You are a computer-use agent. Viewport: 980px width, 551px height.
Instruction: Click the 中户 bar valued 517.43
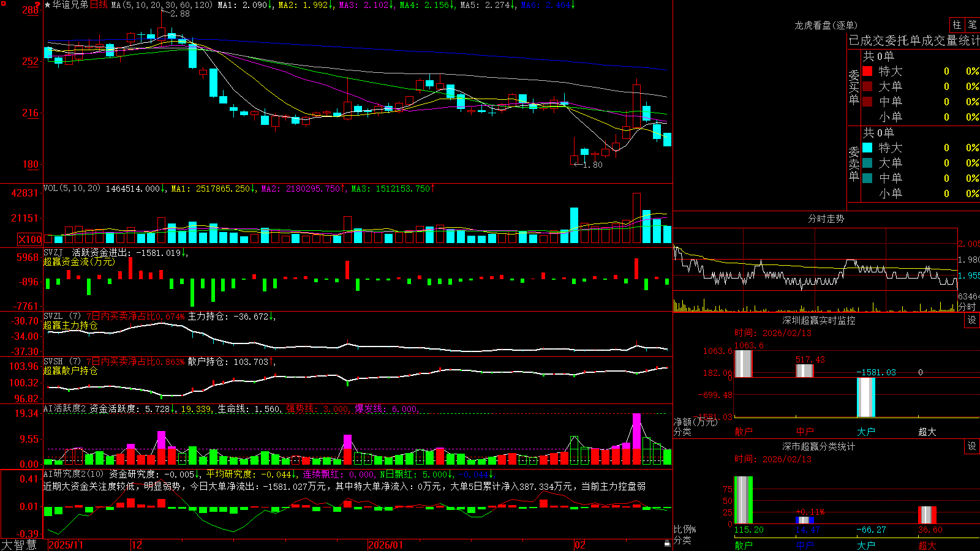point(805,370)
